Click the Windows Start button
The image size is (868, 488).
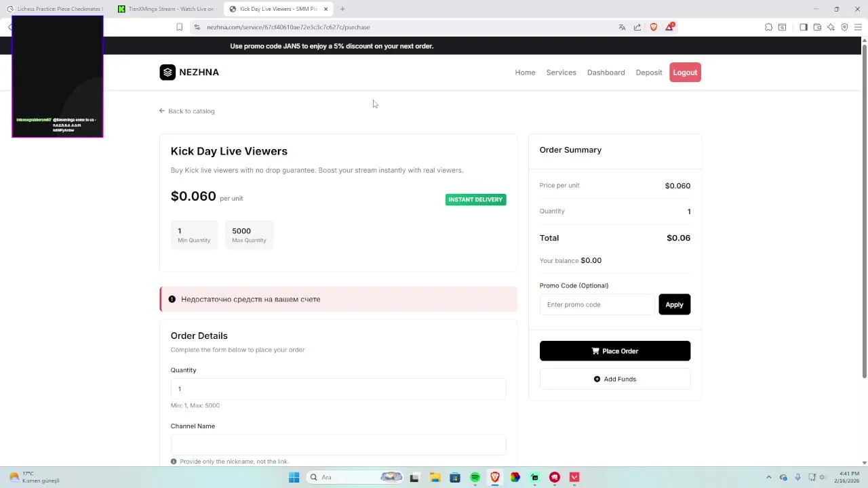[x=294, y=477]
